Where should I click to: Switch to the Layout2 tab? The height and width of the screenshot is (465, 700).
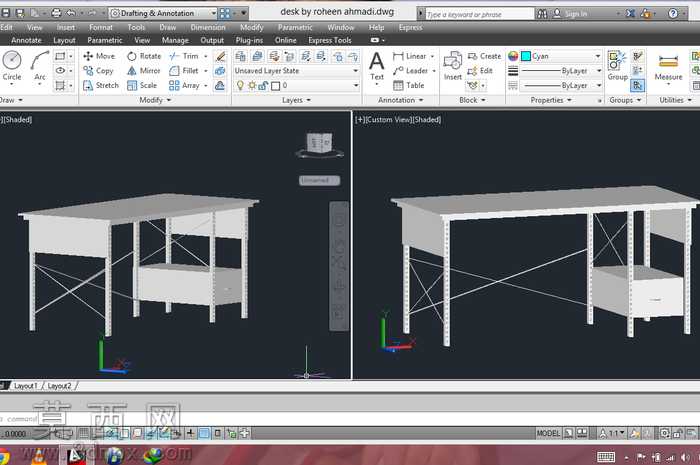click(x=59, y=386)
